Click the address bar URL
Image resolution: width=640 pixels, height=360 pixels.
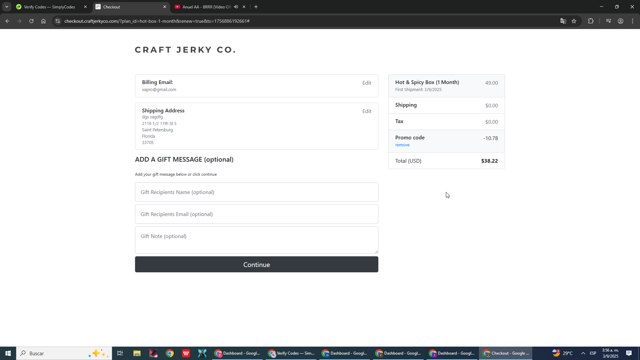click(x=157, y=21)
